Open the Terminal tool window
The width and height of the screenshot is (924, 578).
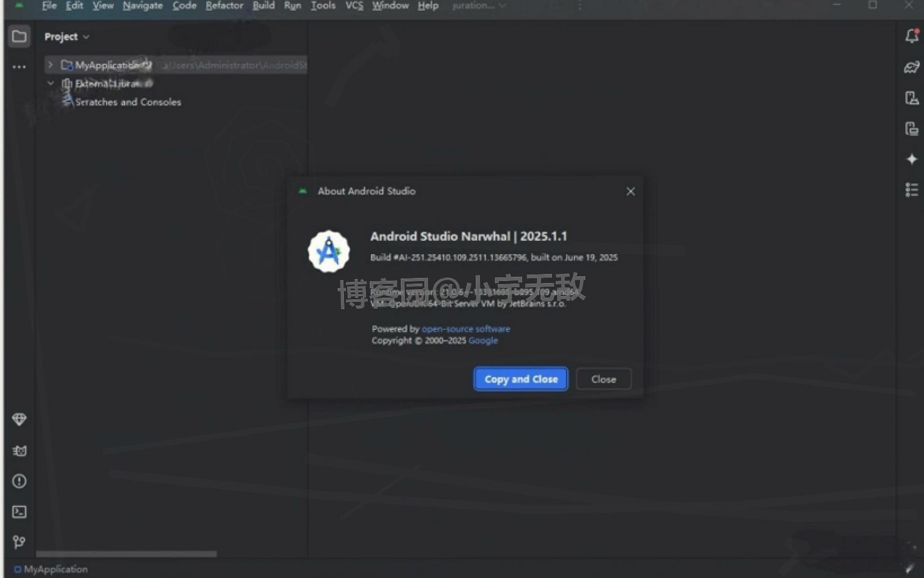(19, 512)
